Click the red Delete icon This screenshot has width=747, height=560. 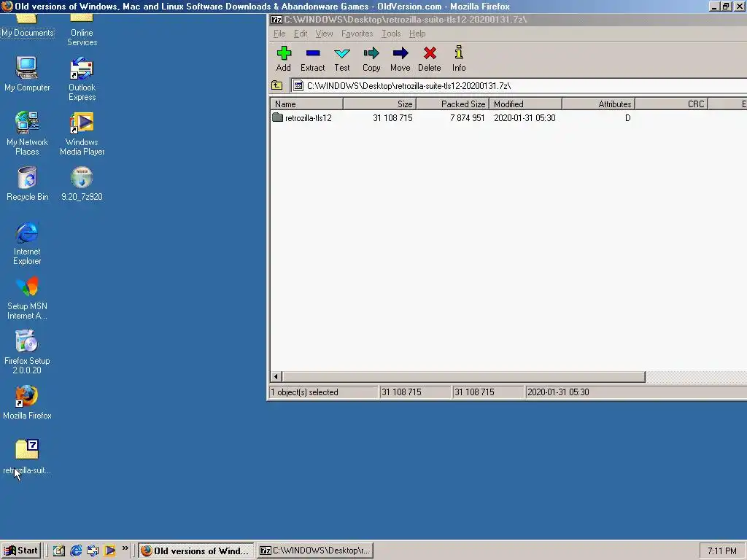pos(430,53)
